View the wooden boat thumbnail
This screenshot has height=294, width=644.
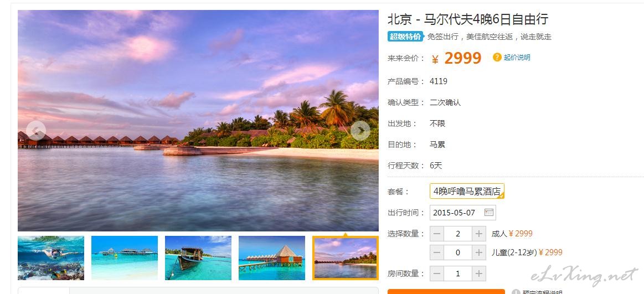tap(198, 258)
